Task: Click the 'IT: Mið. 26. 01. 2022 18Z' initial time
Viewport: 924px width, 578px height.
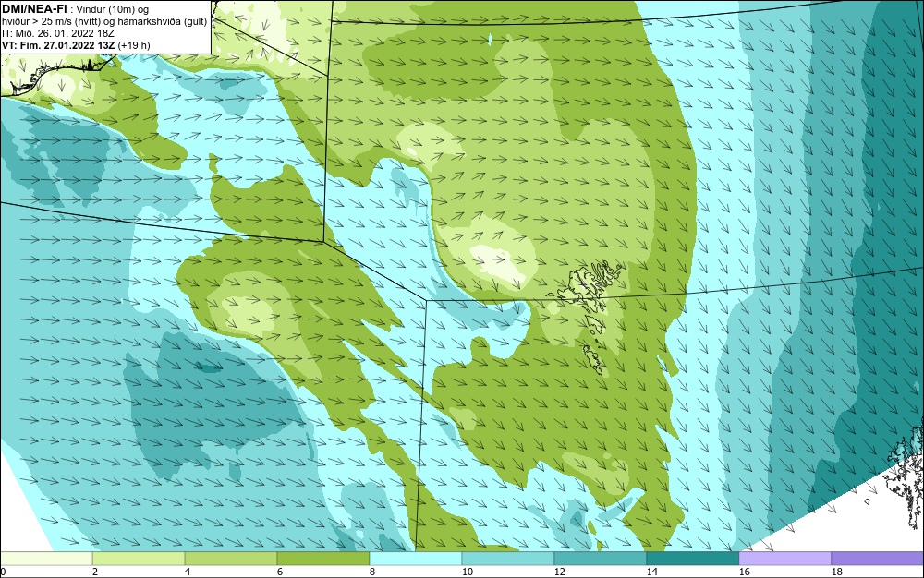Action: (x=57, y=33)
